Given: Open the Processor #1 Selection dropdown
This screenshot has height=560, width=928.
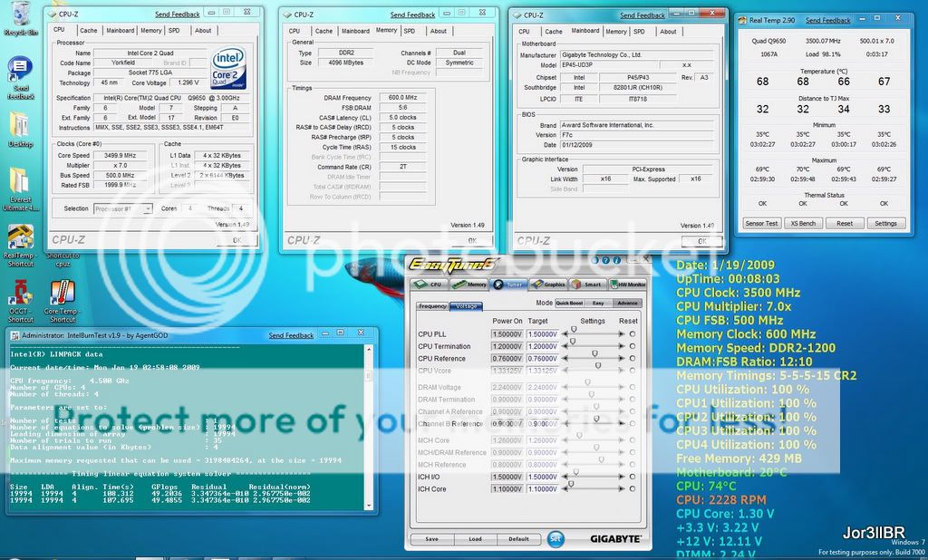Looking at the screenshot, I should (x=123, y=208).
